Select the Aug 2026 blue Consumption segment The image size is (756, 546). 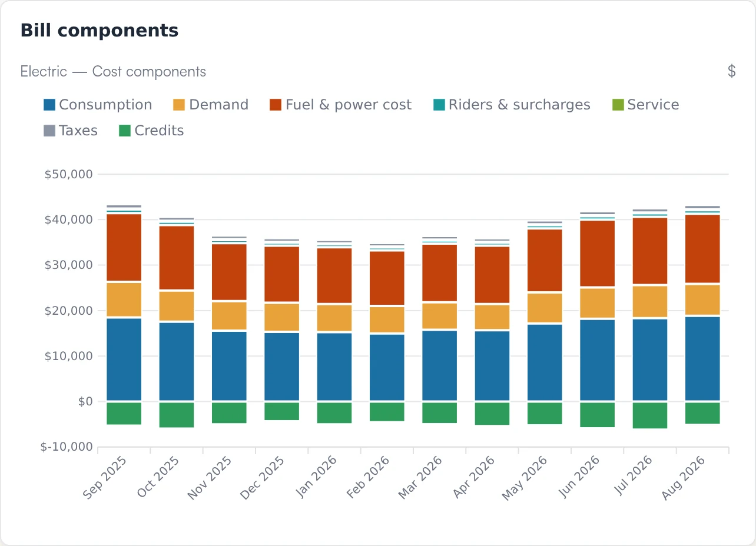click(703, 359)
